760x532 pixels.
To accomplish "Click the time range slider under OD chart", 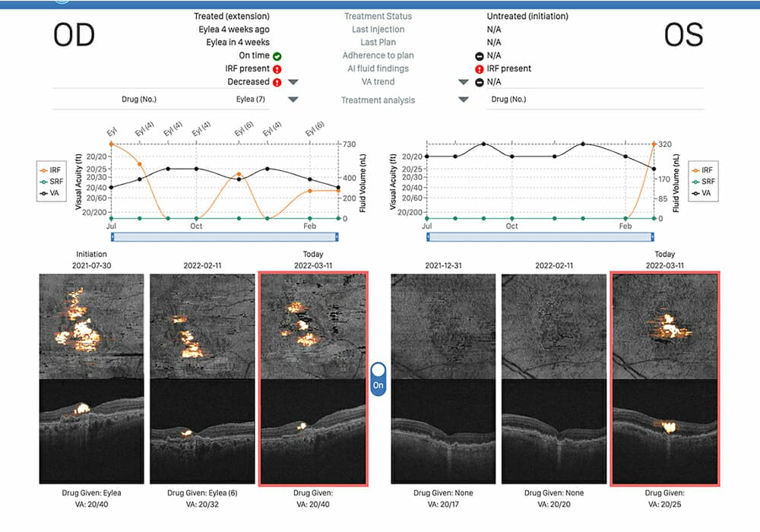I will click(224, 236).
